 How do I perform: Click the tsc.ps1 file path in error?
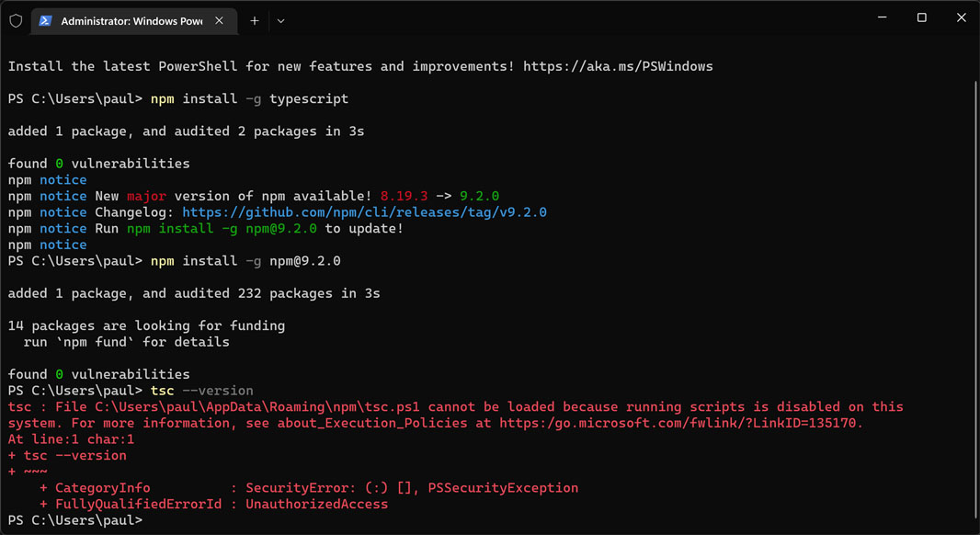(x=256, y=406)
